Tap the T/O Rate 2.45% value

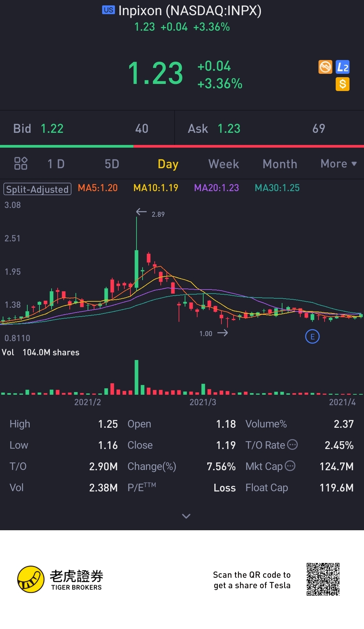click(x=339, y=445)
